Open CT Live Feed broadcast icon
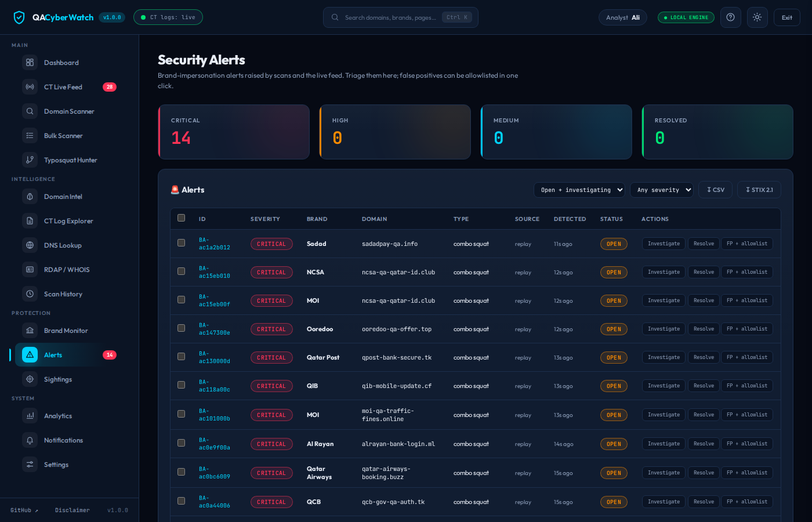This screenshot has width=812, height=522. coord(30,87)
